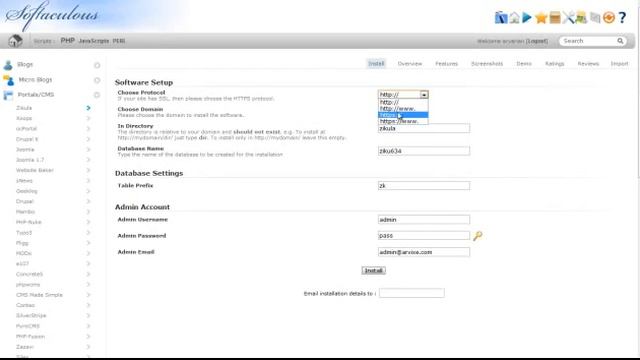Image resolution: width=640 pixels, height=360 pixels.
Task: Click the blue play arrow demo icon
Action: pos(527,18)
